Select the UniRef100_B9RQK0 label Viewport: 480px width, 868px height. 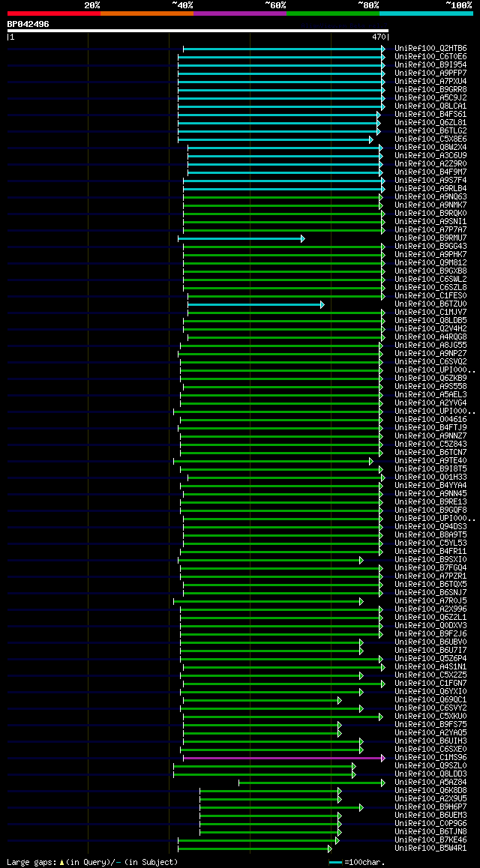tap(430, 214)
